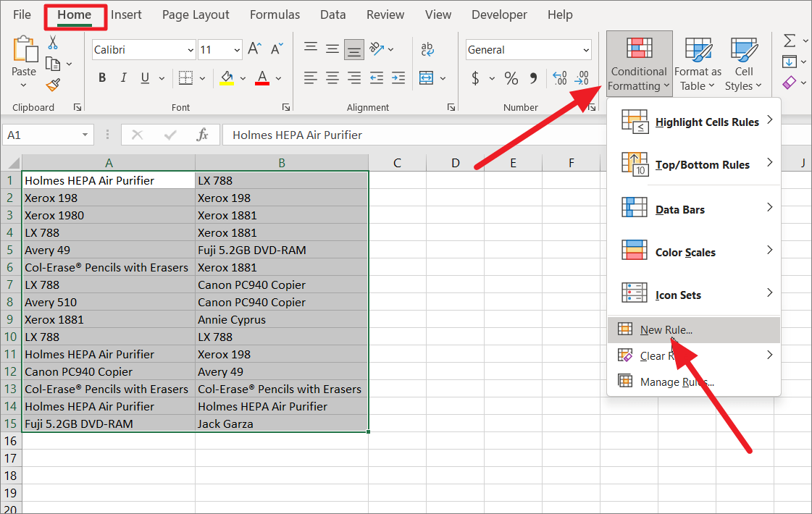812x514 pixels.
Task: Toggle Italic formatting
Action: [124, 77]
